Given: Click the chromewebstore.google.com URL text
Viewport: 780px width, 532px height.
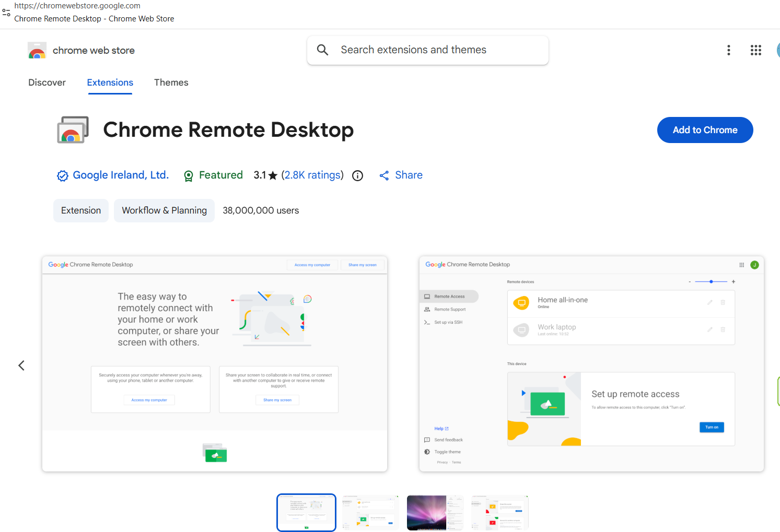Looking at the screenshot, I should [x=77, y=6].
